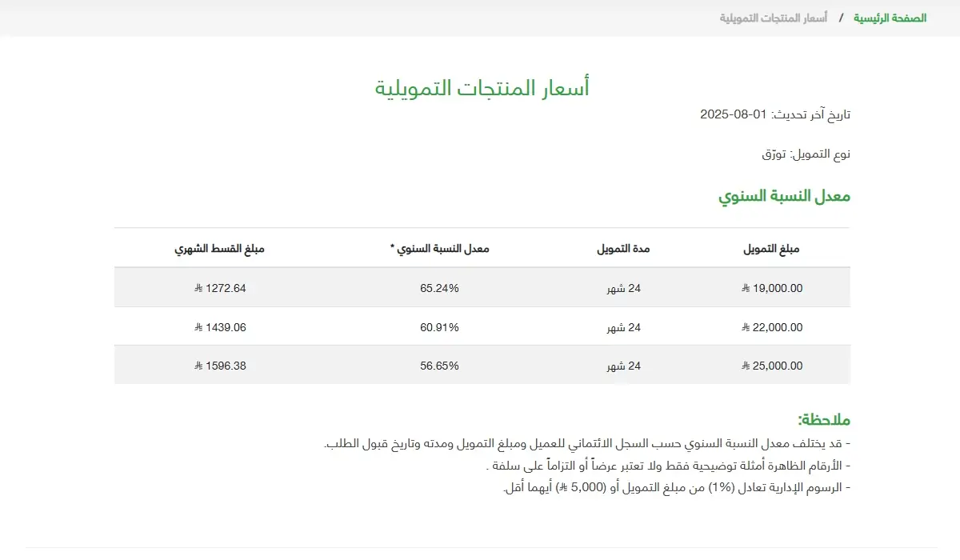The height and width of the screenshot is (560, 960).
Task: Select the معدل النسبة السنوي * column header
Action: coord(439,249)
